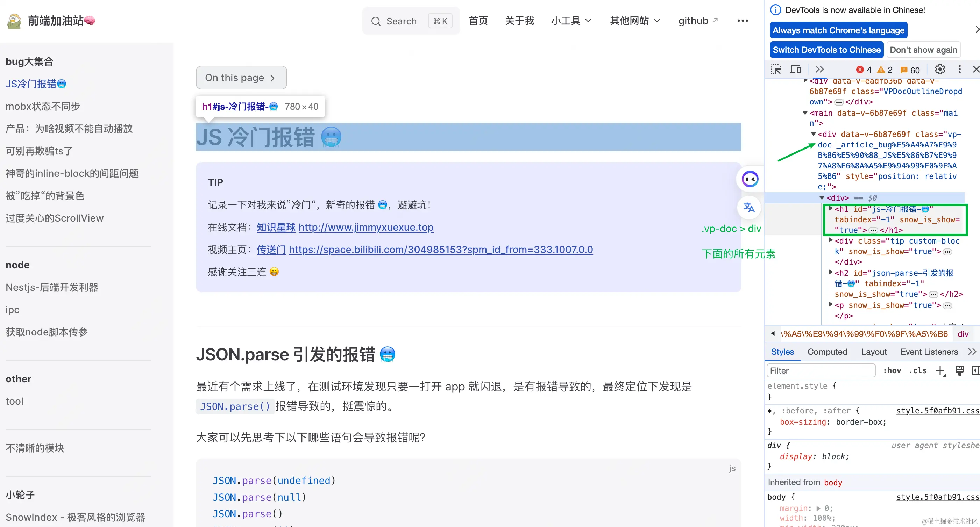Open the issues counter showing 60
This screenshot has width=980, height=527.
coord(909,70)
